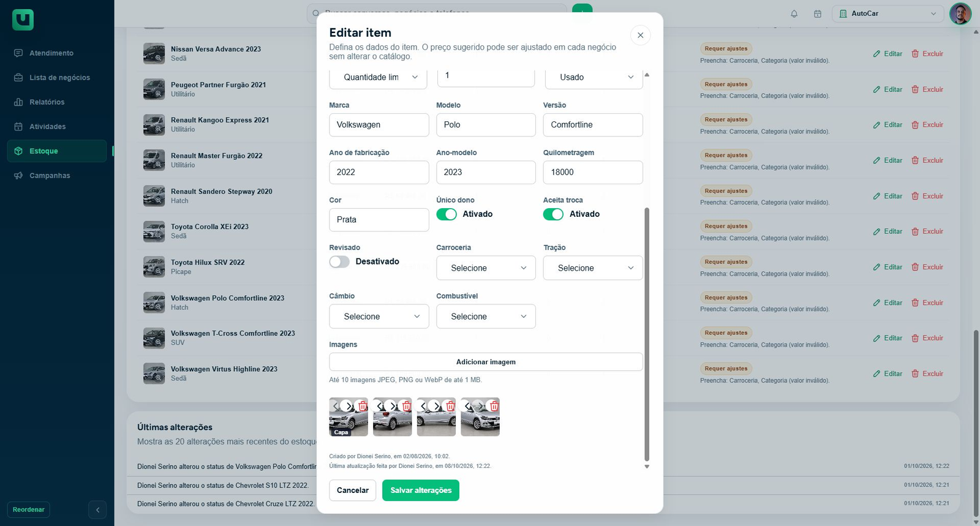Click the Cancelar button
This screenshot has height=526, width=980.
click(x=353, y=490)
